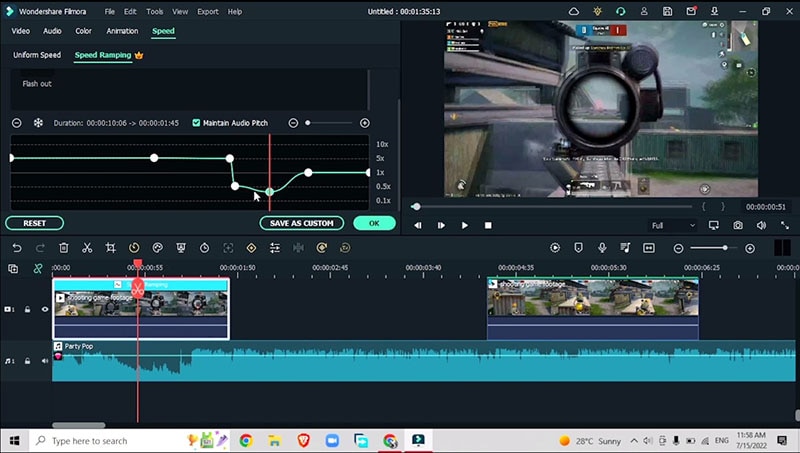Open the Color palette tool
Viewport: 800px width, 453px height.
[158, 248]
